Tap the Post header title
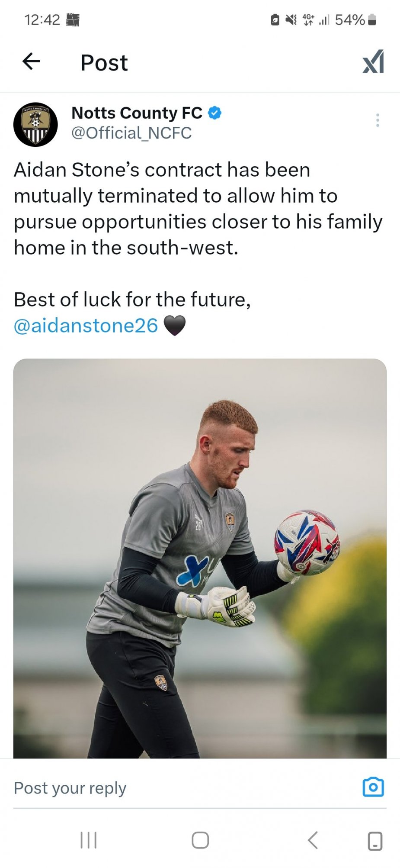Screen dimensions: 400x868 [x=104, y=62]
